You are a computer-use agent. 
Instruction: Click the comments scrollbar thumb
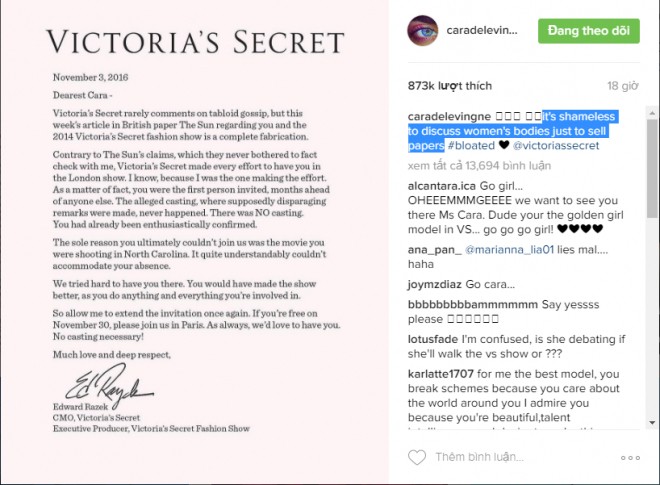click(652, 168)
